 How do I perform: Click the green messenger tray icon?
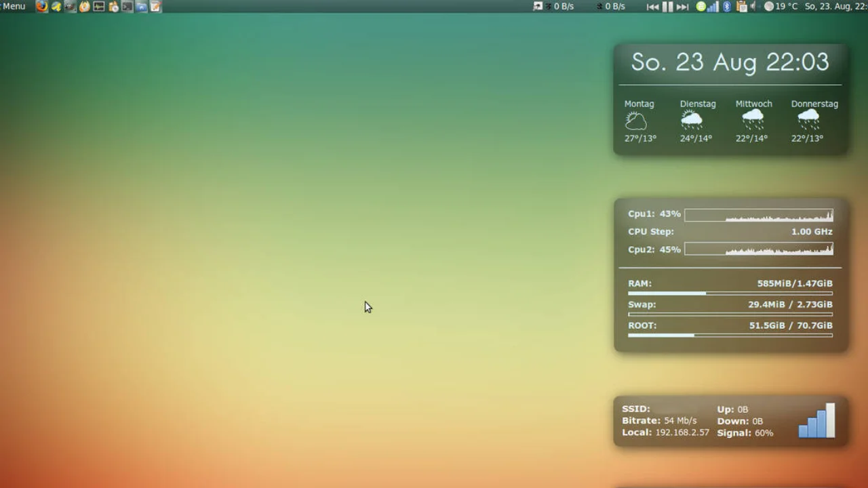(701, 7)
